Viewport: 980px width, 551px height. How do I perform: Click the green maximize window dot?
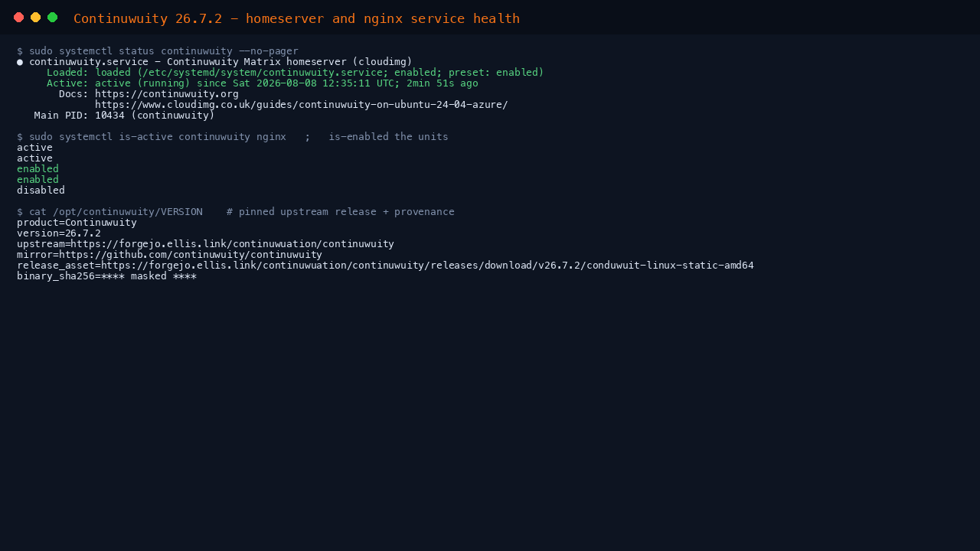pos(53,18)
